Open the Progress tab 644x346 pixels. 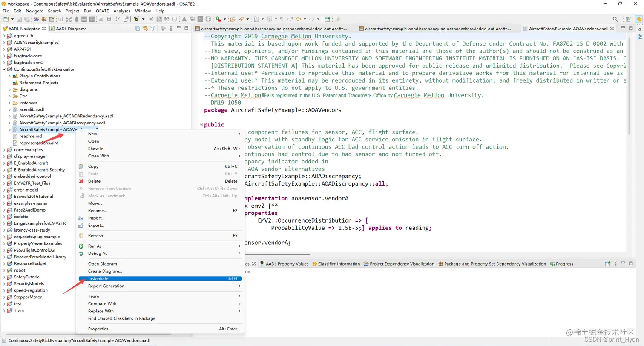[x=562, y=264]
